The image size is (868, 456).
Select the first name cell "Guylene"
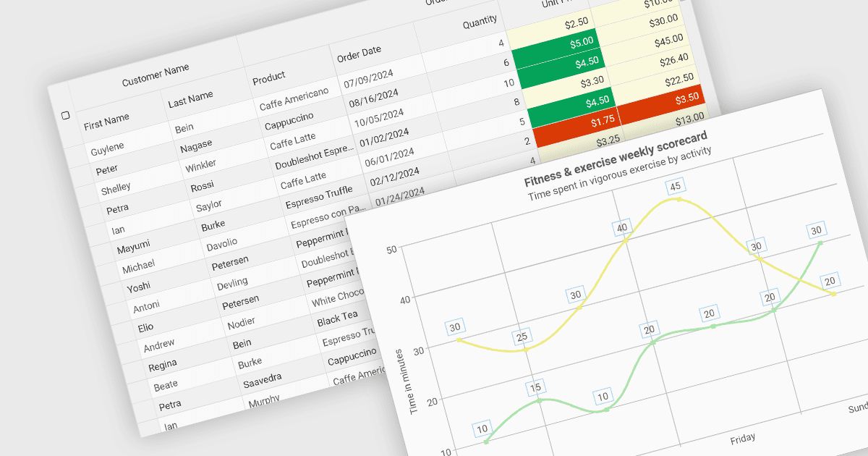click(107, 150)
